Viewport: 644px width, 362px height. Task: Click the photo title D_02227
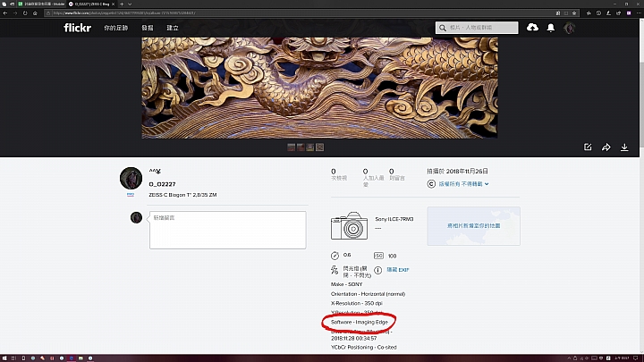162,184
